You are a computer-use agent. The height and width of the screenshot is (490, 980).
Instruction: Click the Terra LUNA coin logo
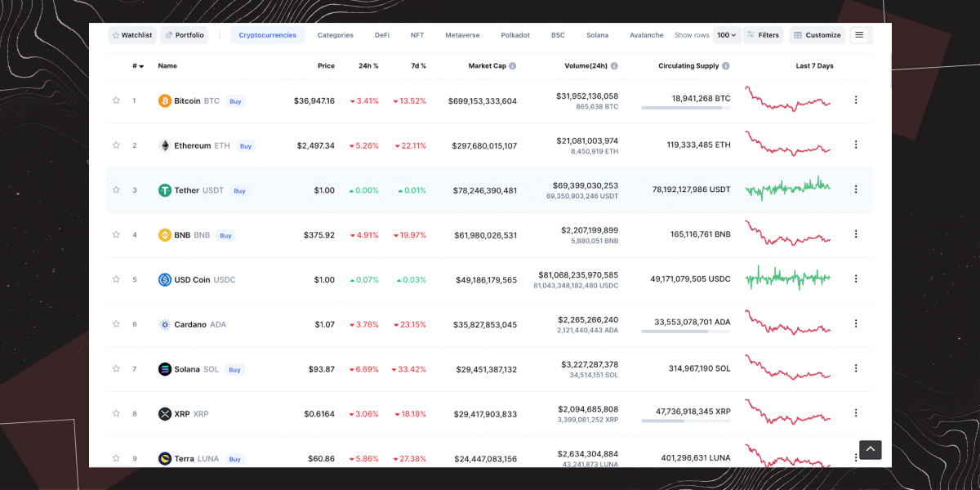tap(165, 458)
